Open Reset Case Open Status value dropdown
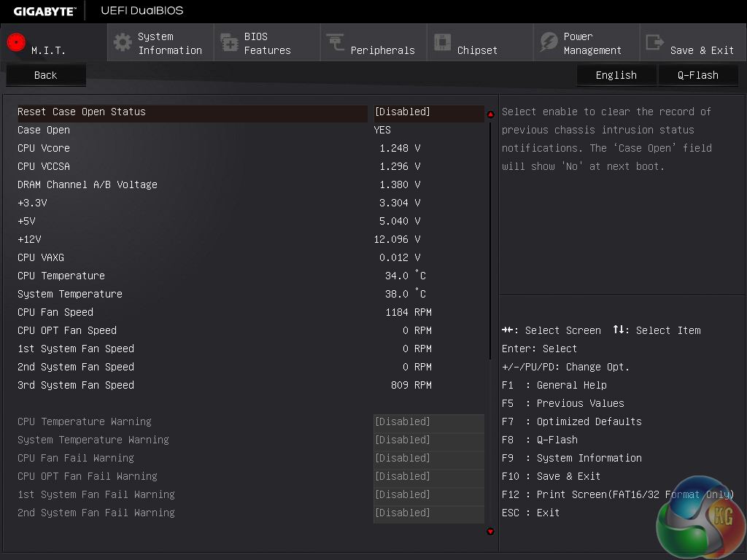 click(427, 112)
